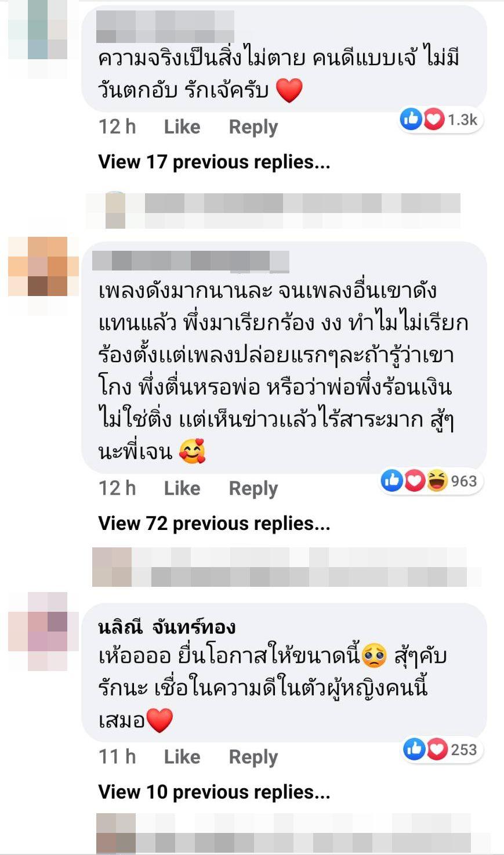This screenshot has height=855, width=504.
Task: Open the 1.3k reactions count
Action: [462, 120]
